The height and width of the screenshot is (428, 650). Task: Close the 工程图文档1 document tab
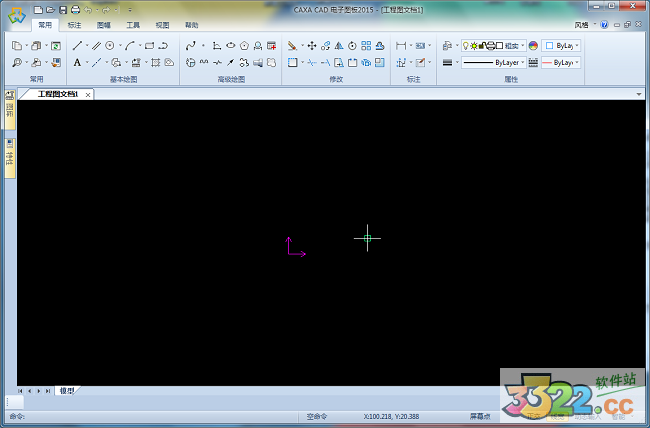pos(88,94)
